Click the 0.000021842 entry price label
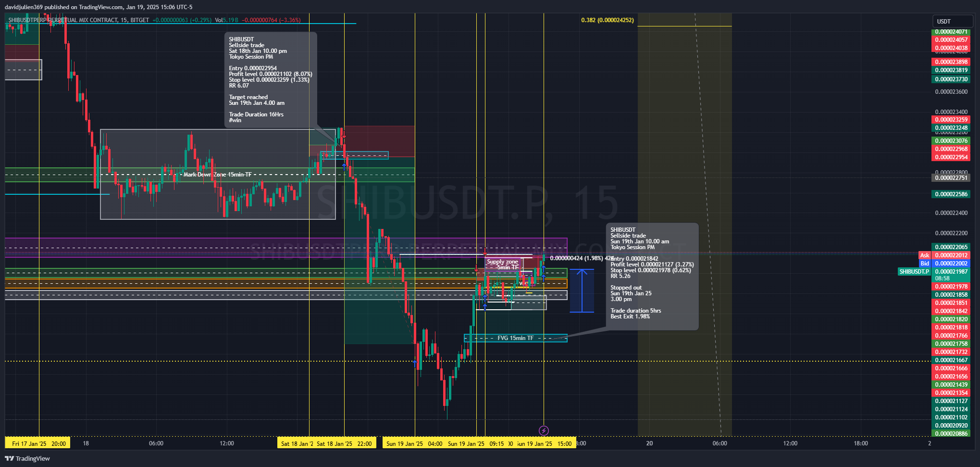Screen dimensions: 980x467 tap(951, 311)
